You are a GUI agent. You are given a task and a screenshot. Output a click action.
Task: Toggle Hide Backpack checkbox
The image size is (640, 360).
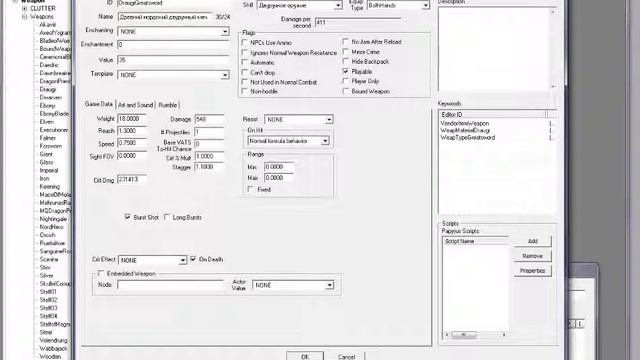[x=346, y=61]
